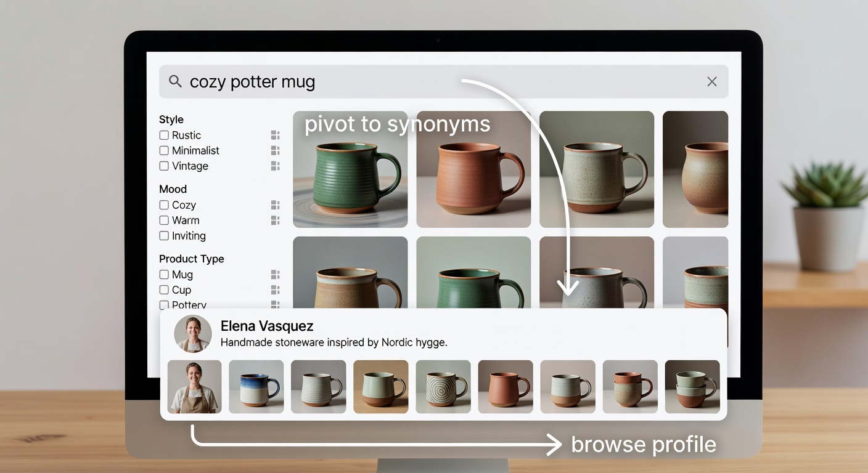Check the Warm mood filter
The height and width of the screenshot is (473, 868).
tap(164, 220)
